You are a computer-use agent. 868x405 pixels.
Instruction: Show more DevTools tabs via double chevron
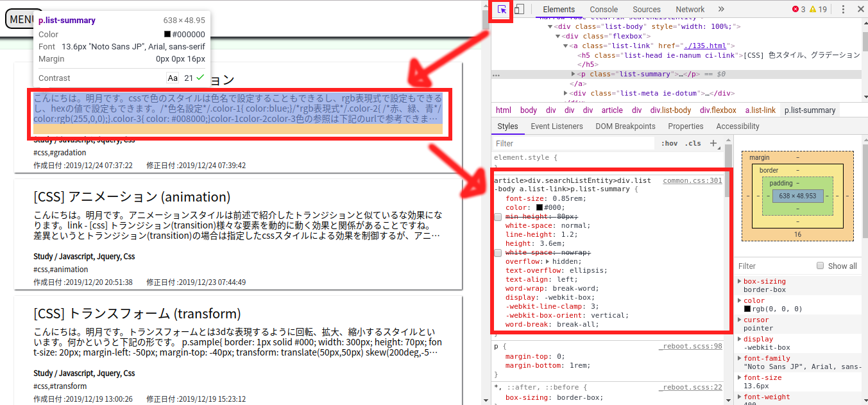click(x=721, y=10)
